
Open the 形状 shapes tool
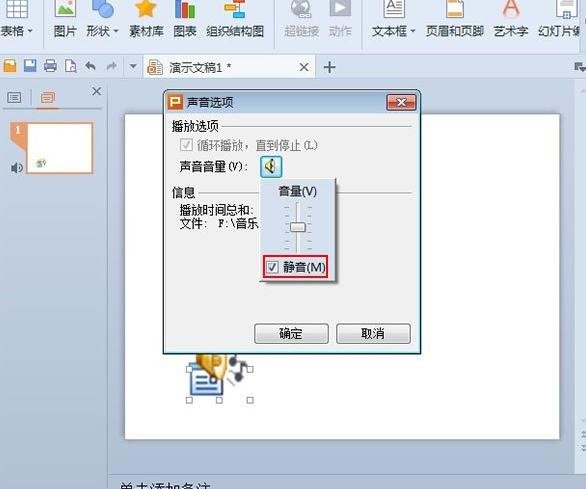(x=103, y=9)
